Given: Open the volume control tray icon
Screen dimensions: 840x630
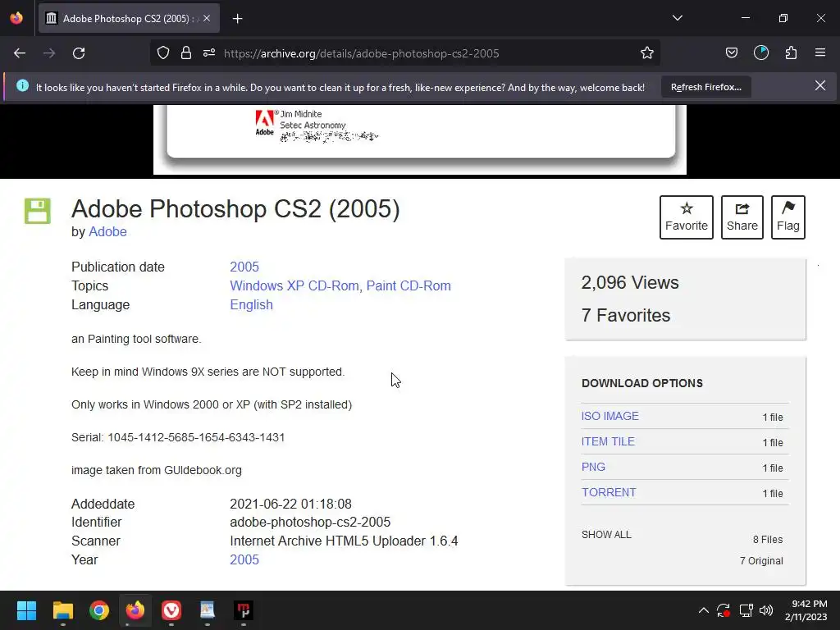Looking at the screenshot, I should pyautogui.click(x=766, y=610).
